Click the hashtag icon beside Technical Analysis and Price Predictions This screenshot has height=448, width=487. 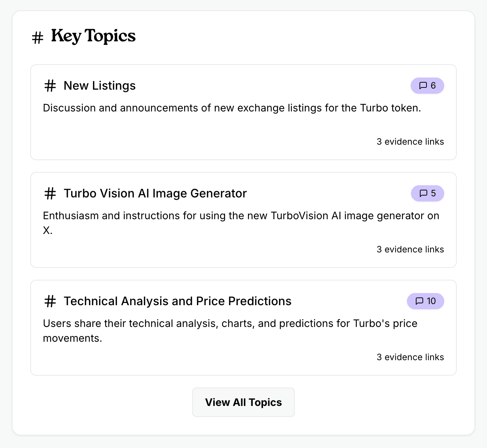pos(50,301)
